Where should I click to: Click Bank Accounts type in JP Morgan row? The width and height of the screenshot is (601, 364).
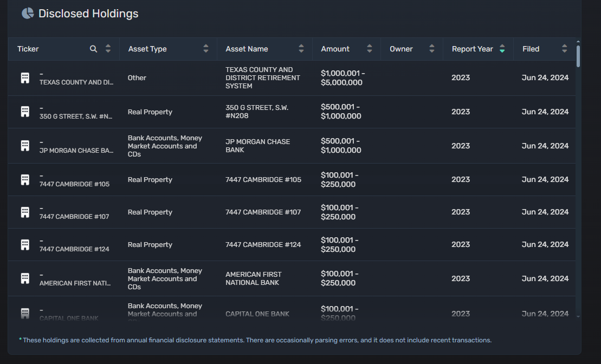(165, 146)
